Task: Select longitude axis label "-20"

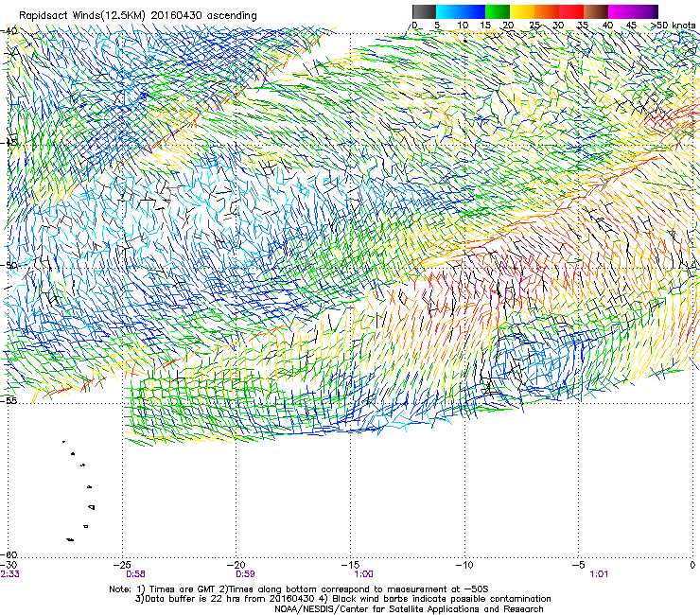Action: tap(237, 565)
